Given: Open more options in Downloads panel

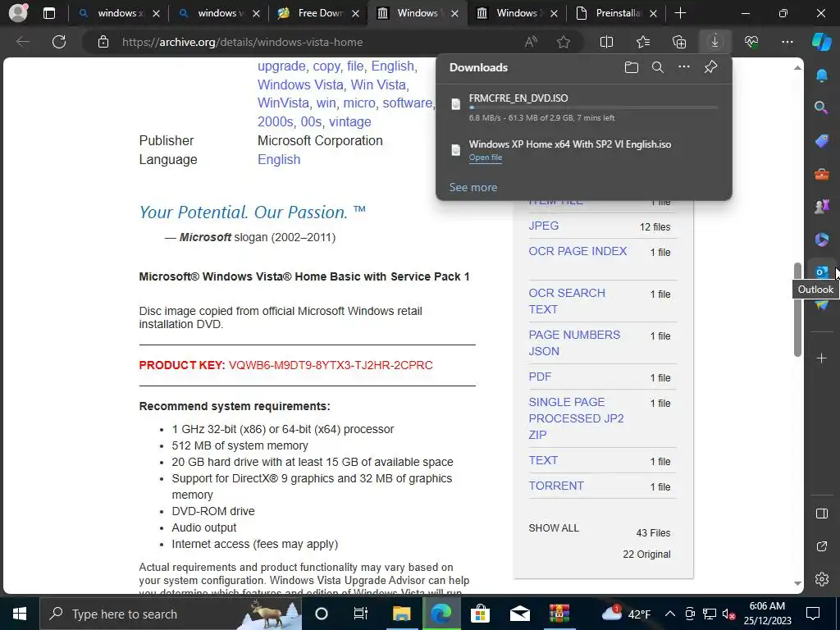Looking at the screenshot, I should point(684,67).
